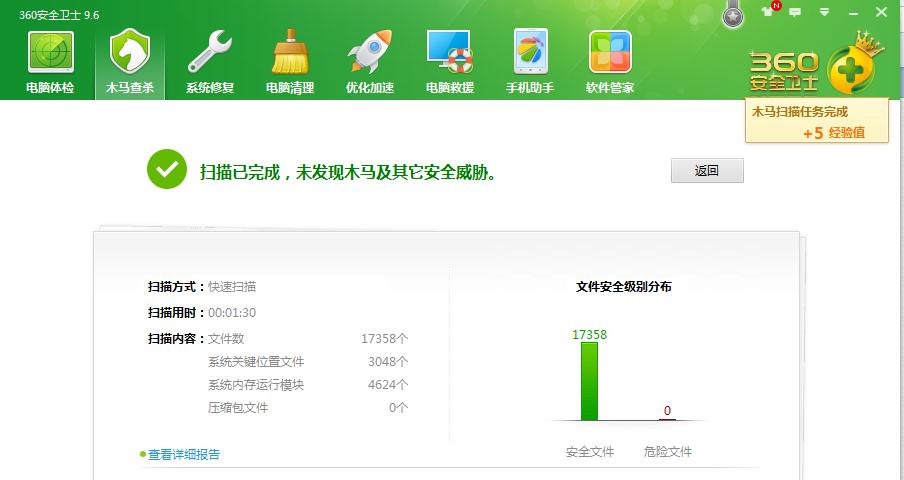Open 电脑救援 computer rescue icon
Viewport: 904px width, 480px height.
point(450,62)
